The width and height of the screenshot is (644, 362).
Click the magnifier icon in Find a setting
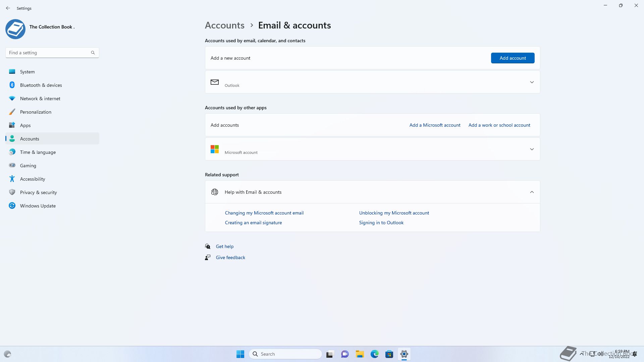[x=93, y=53]
